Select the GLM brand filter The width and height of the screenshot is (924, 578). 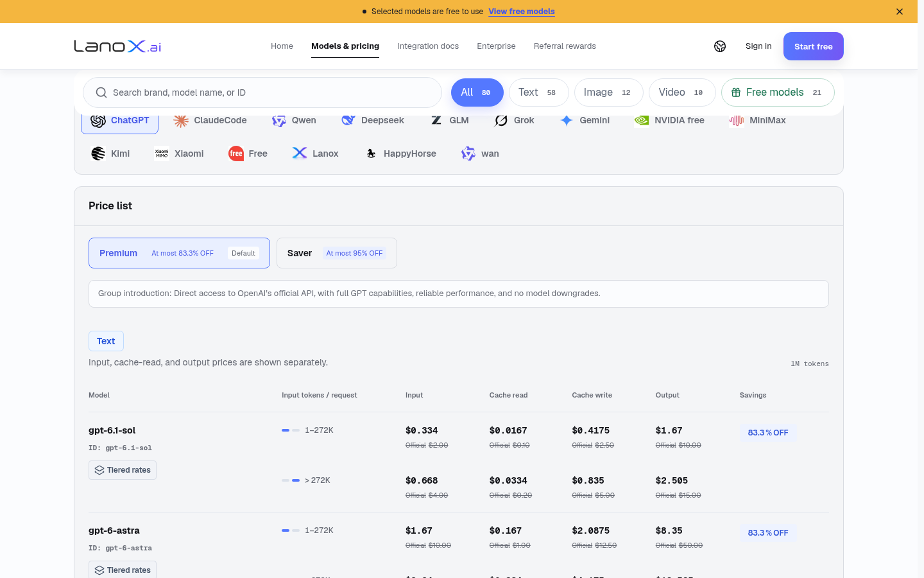click(x=449, y=120)
